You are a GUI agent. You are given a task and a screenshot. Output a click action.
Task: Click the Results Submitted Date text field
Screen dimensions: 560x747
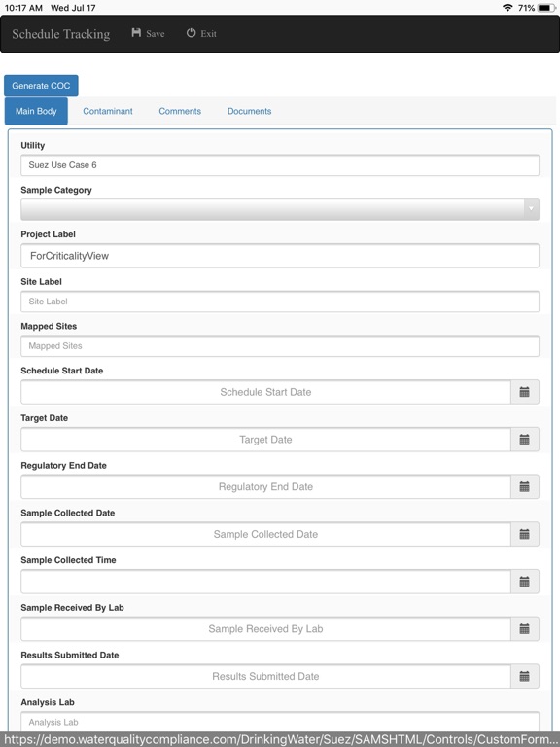point(265,677)
